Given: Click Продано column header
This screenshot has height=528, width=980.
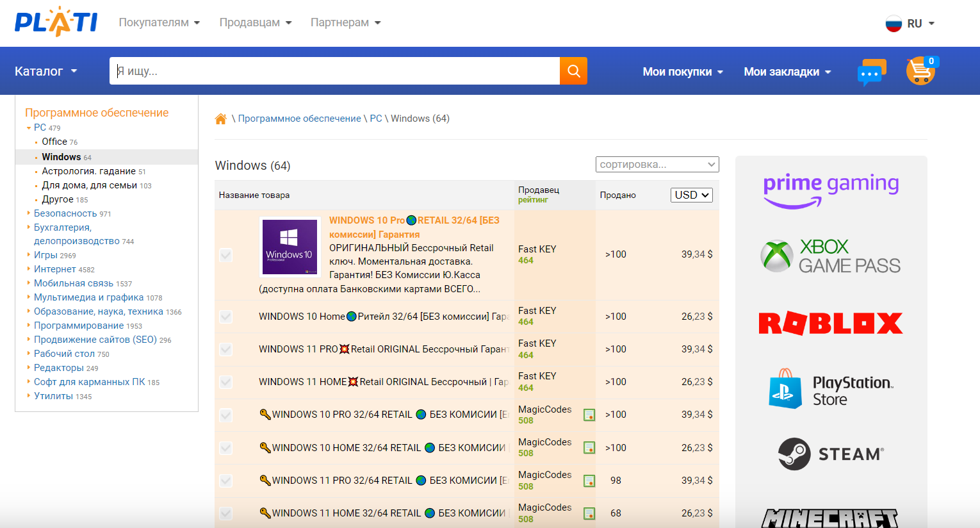Looking at the screenshot, I should coord(617,195).
